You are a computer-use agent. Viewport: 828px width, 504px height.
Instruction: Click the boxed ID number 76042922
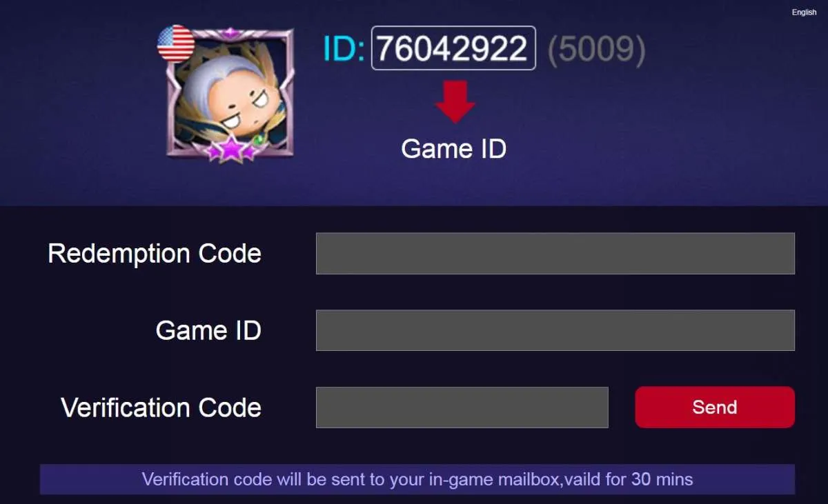click(453, 48)
